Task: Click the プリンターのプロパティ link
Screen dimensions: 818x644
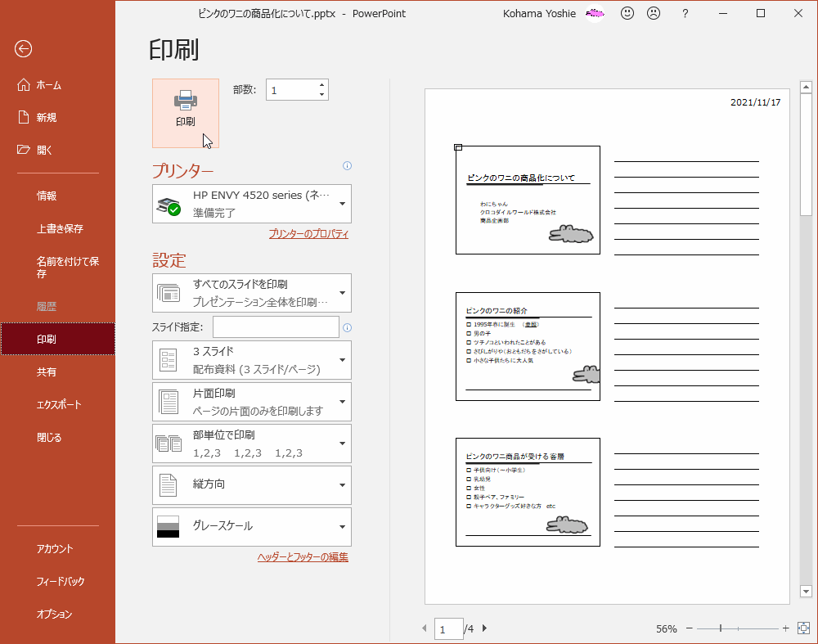Action: [x=308, y=233]
